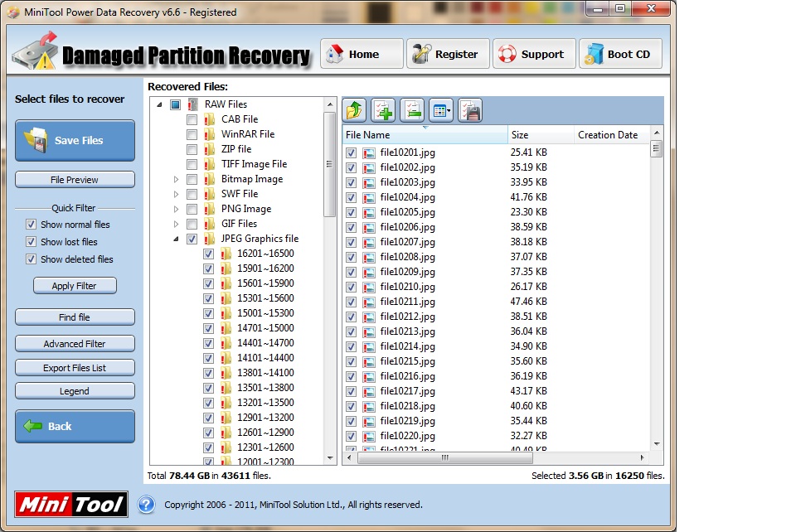This screenshot has height=532, width=796.
Task: Click the PNG Image folder icon
Action: pos(209,209)
